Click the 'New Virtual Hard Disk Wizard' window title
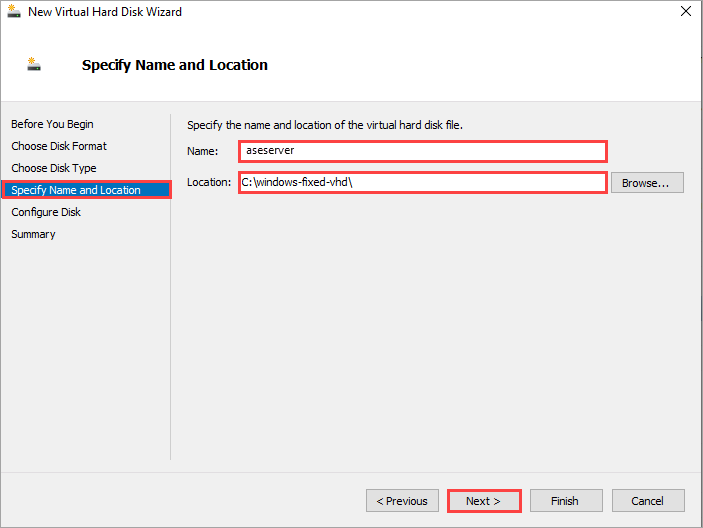This screenshot has height=528, width=703. coord(104,12)
